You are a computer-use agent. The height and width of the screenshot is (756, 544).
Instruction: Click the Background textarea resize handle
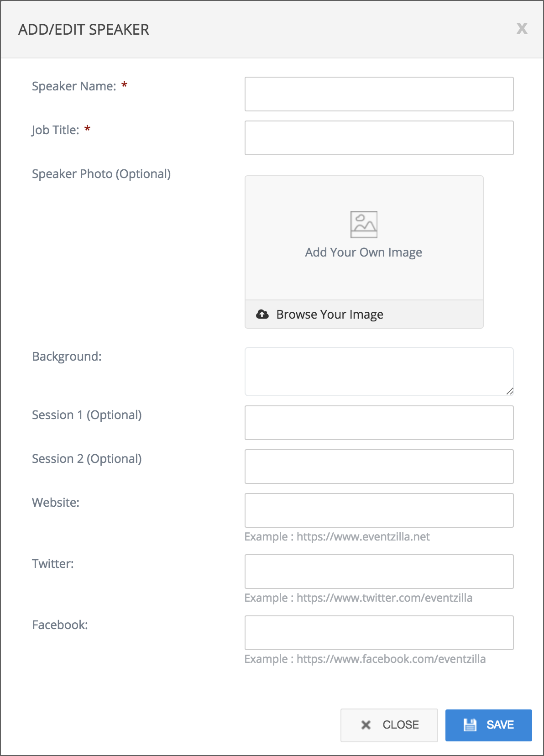(x=510, y=391)
